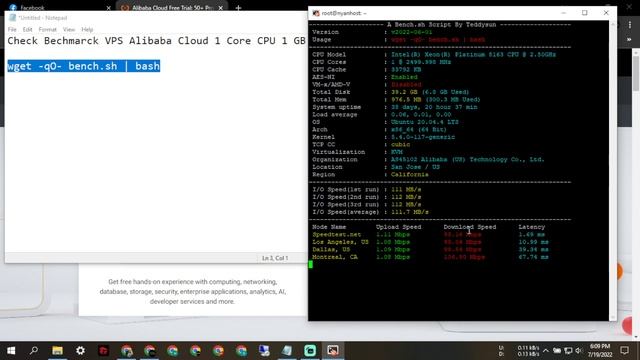
Task: Click the TCP CC cubic value
Action: (400, 144)
